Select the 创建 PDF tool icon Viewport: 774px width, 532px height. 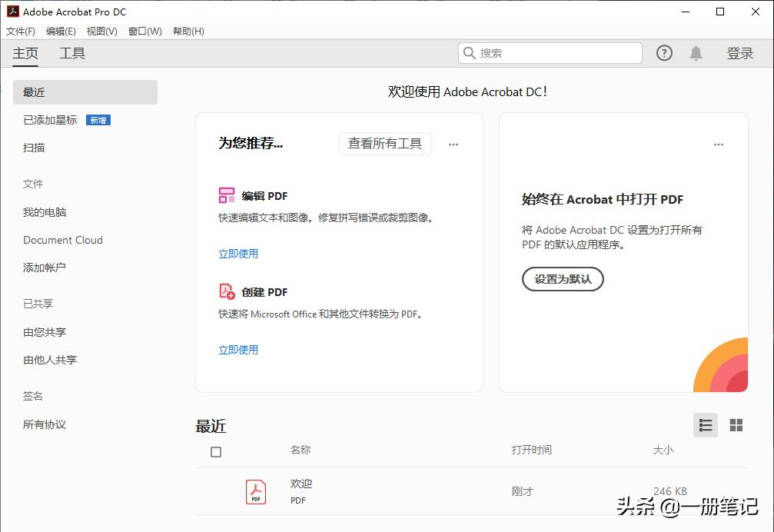coord(228,292)
